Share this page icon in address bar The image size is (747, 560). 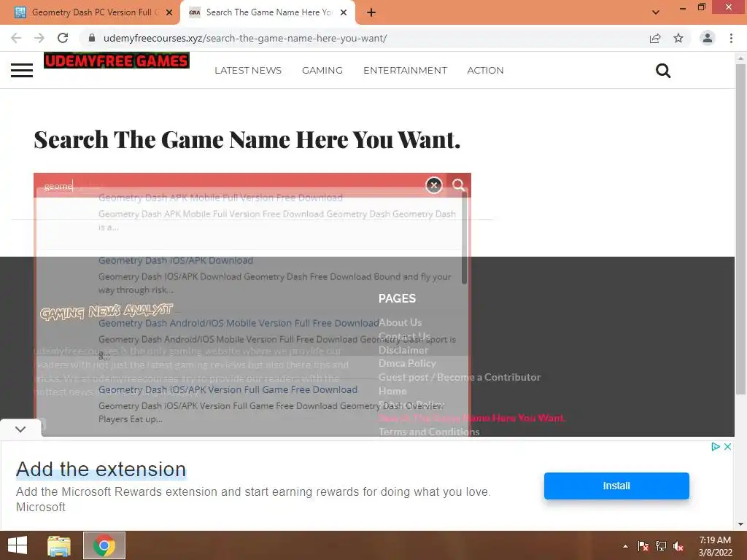pyautogui.click(x=655, y=38)
